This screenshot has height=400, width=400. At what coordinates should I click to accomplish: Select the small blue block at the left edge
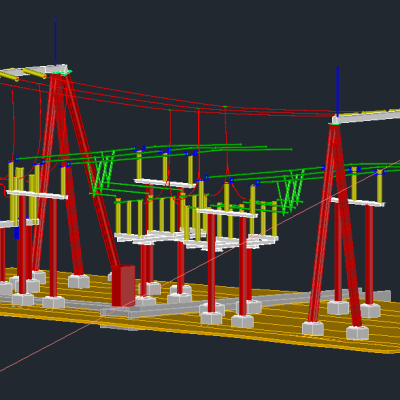16,233
